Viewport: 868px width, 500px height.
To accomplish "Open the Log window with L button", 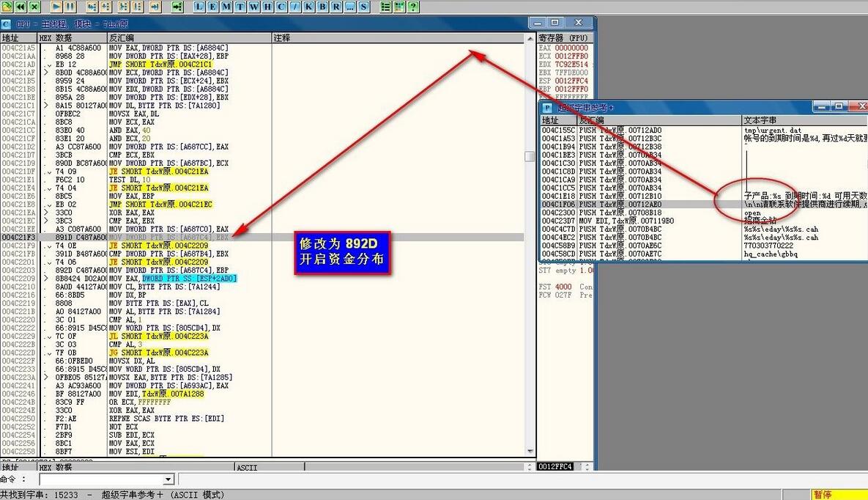I will pyautogui.click(x=200, y=7).
